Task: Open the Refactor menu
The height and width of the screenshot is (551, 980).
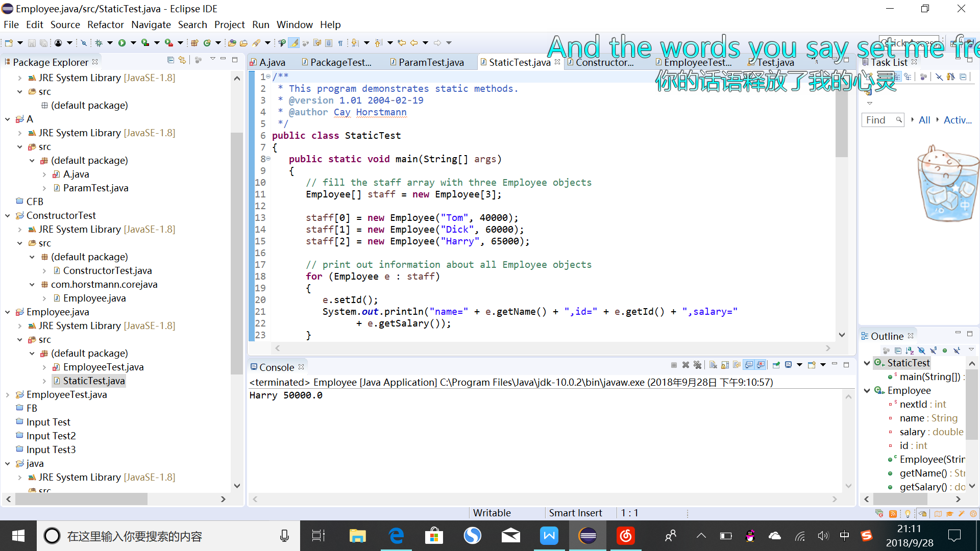Action: 105,24
